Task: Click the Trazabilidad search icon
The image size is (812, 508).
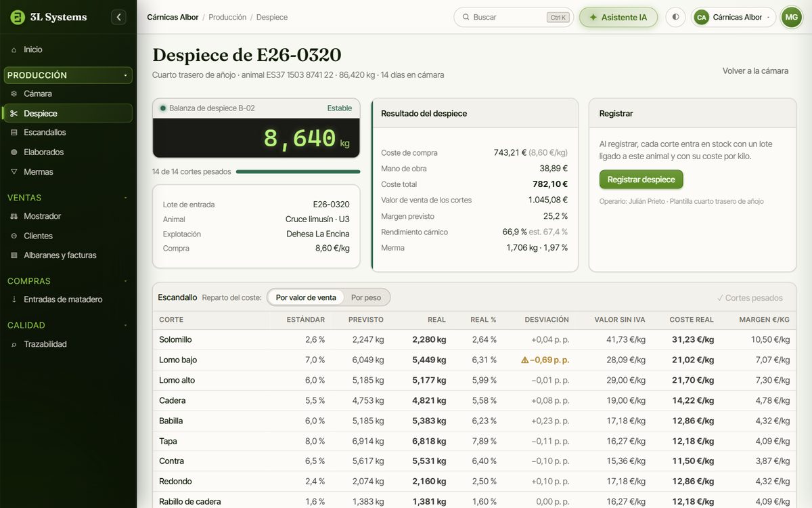Action: [14, 344]
